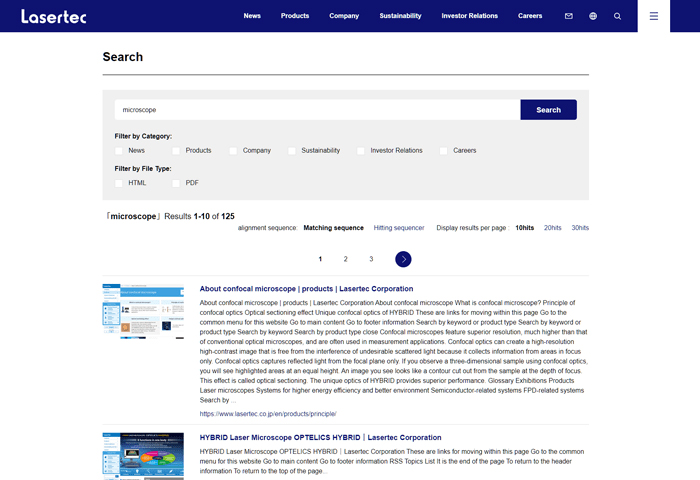Viewport: 700px width, 480px height.
Task: Toggle the Investor Relations filter checkbox
Action: tap(361, 151)
